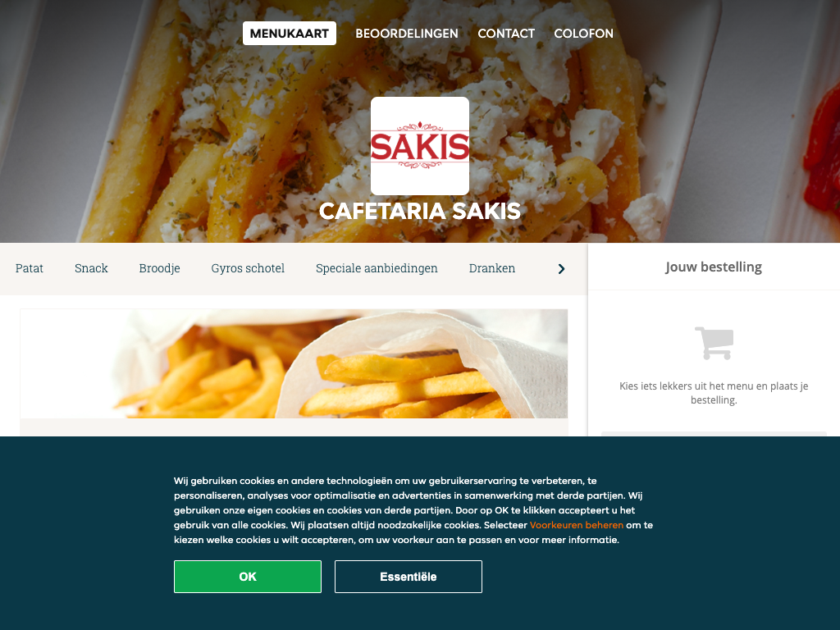
Task: Click the Jouw bestelling header
Action: (x=714, y=267)
